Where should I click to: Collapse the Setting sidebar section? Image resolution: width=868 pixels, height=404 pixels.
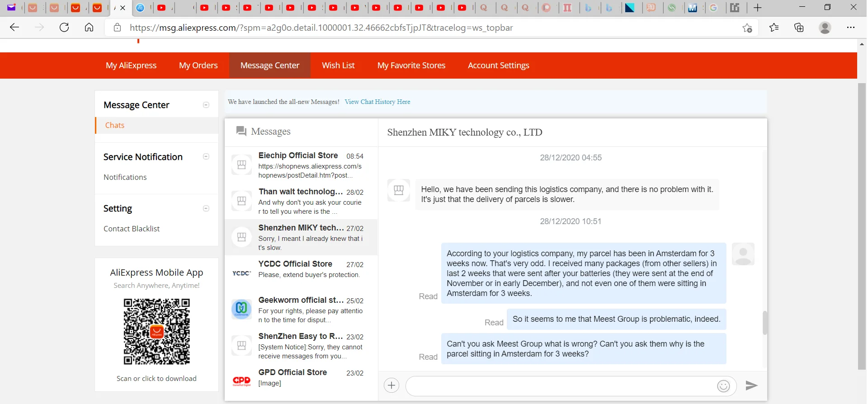click(x=206, y=208)
